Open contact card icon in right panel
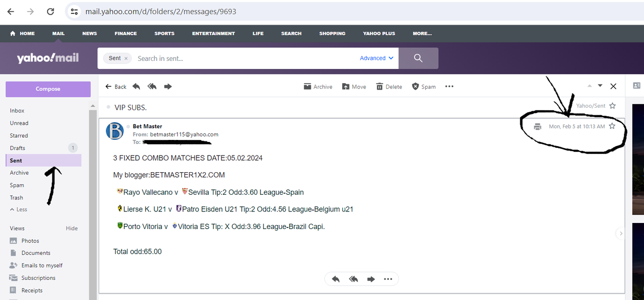The height and width of the screenshot is (300, 644). (636, 86)
